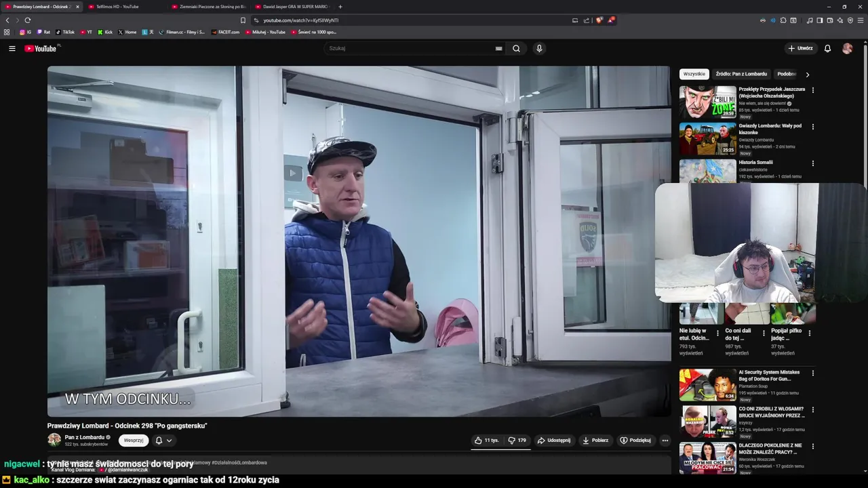Open YouTube notifications bell

click(x=827, y=48)
